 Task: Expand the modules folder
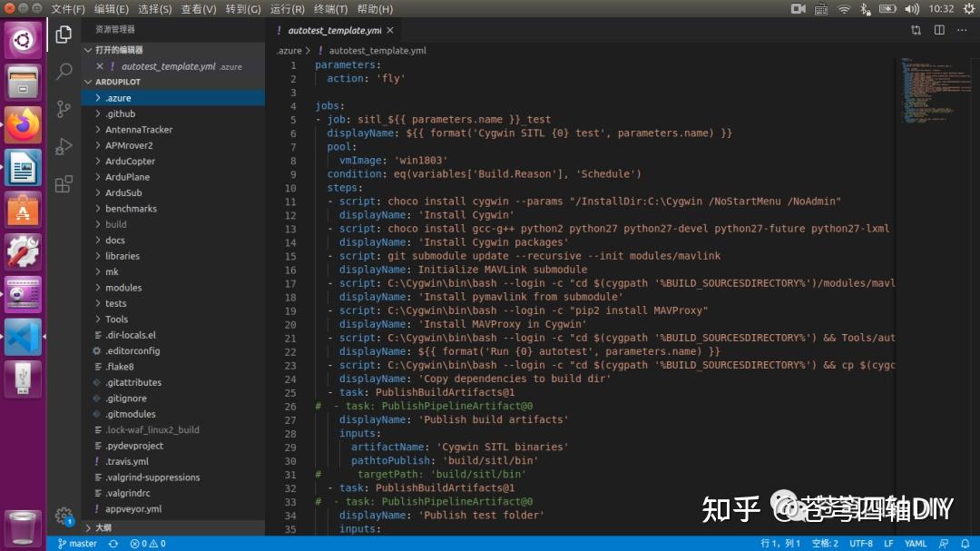point(173,288)
